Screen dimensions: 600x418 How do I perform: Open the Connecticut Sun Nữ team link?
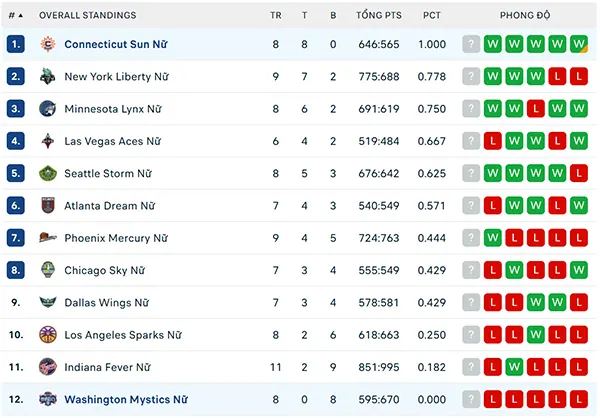(x=116, y=44)
